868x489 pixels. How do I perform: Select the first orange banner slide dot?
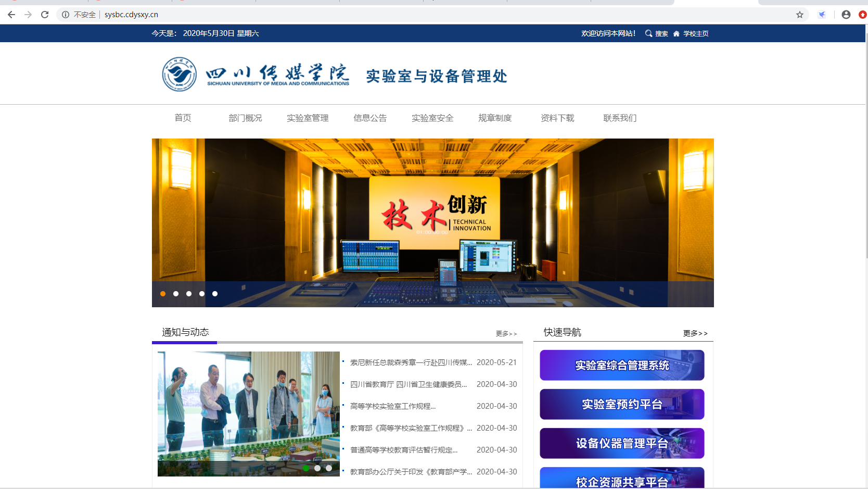click(x=163, y=294)
